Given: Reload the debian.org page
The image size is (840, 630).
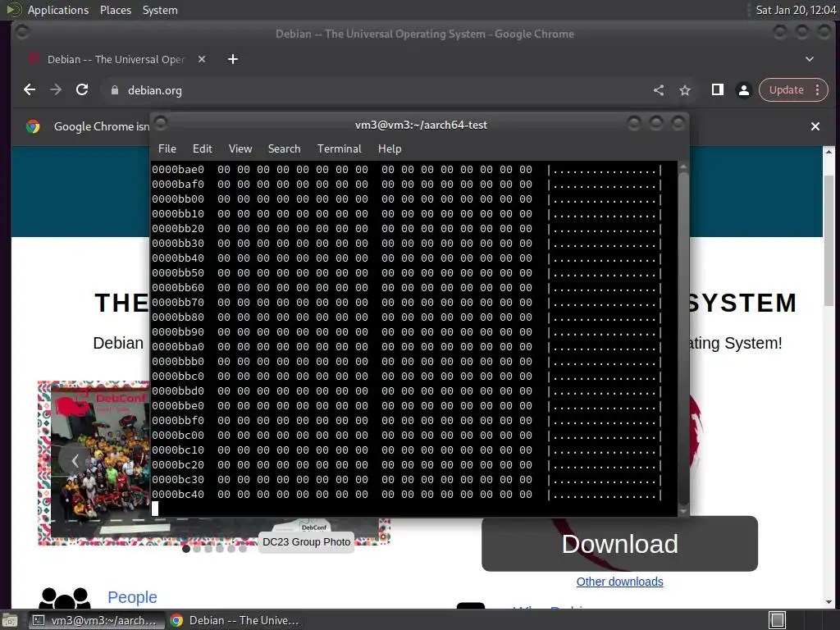Looking at the screenshot, I should (82, 90).
